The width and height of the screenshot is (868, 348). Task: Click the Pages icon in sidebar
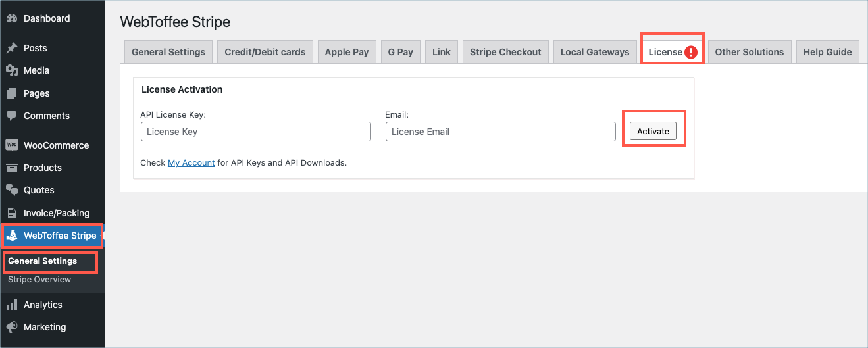(12, 93)
